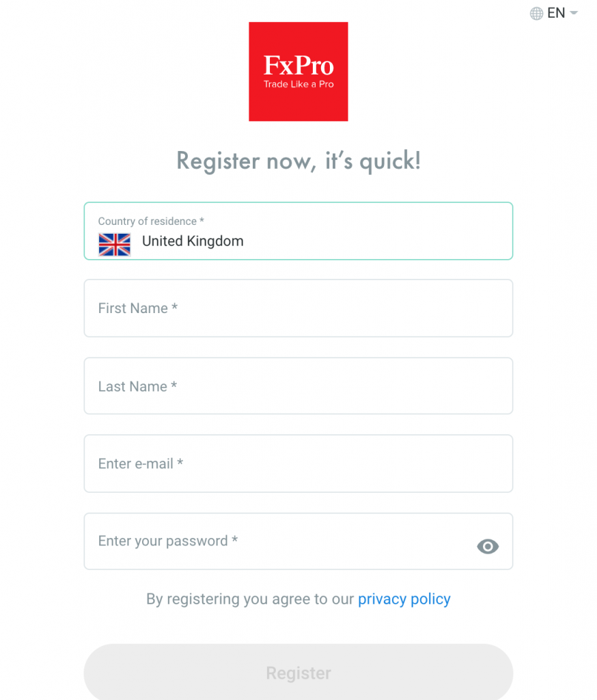Focus the Last Name field
The image size is (597, 700).
pos(298,386)
